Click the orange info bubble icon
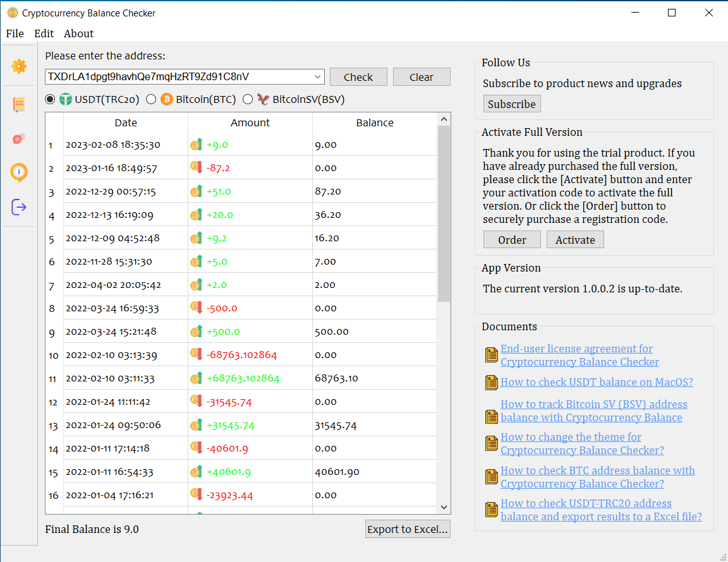 (19, 172)
